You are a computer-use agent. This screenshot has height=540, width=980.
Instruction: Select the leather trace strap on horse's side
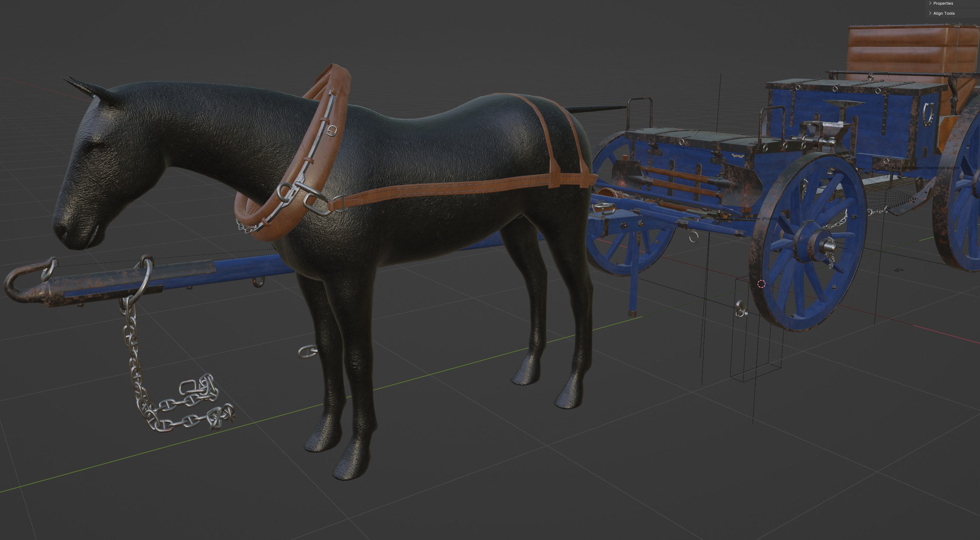click(x=457, y=188)
